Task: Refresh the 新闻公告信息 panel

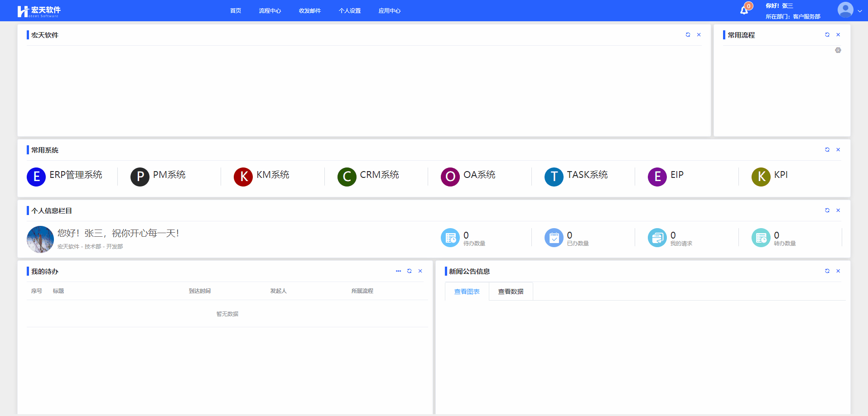Action: 827,271
